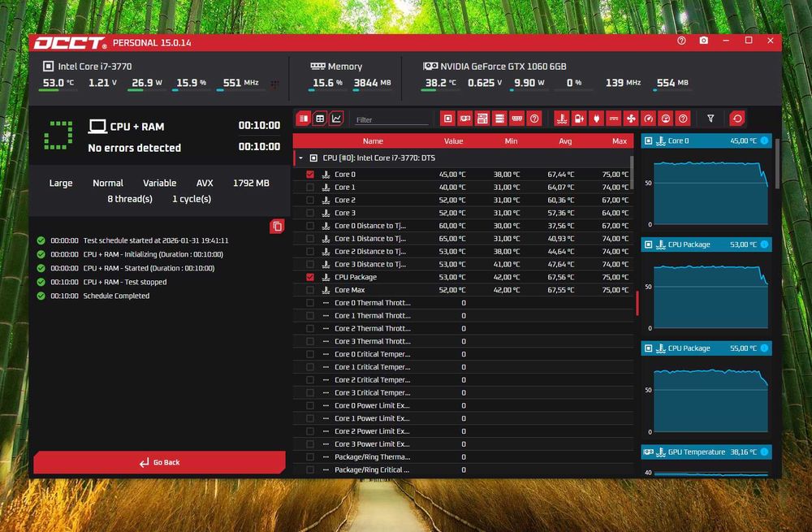Image resolution: width=812 pixels, height=532 pixels.
Task: Take a screenshot with the camera icon
Action: click(704, 41)
